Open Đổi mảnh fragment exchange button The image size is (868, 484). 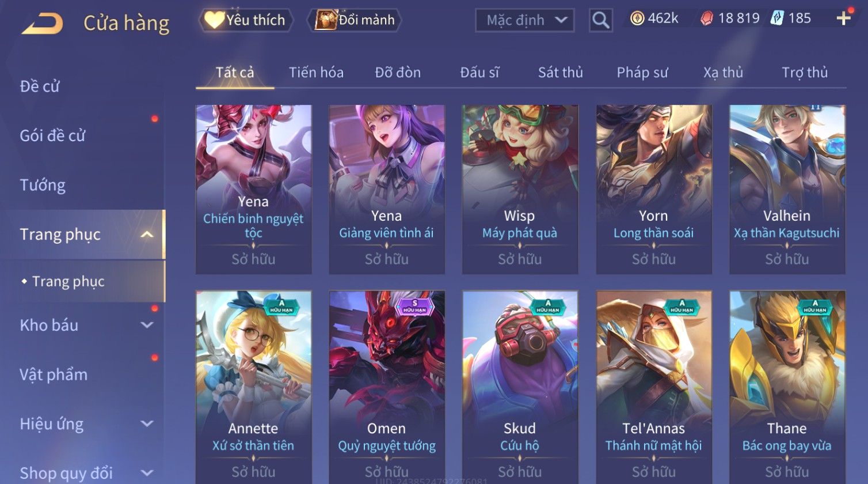coord(355,20)
